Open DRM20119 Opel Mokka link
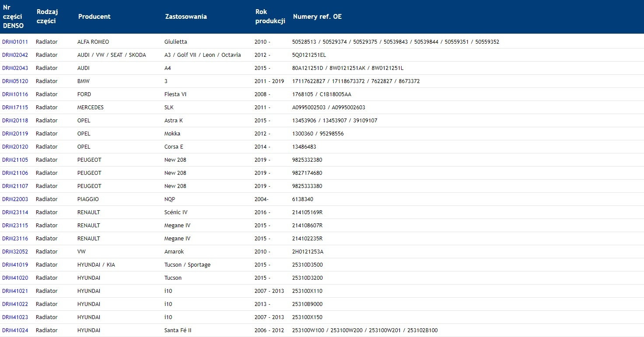 coord(15,134)
